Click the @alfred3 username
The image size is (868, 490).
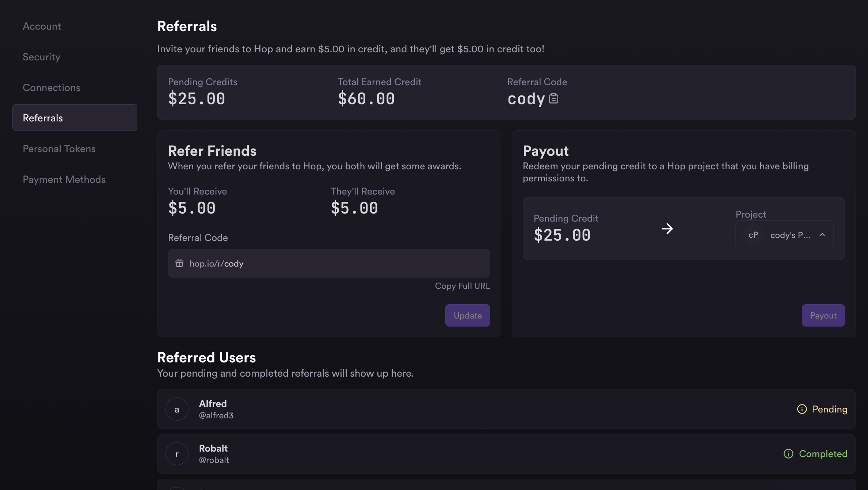click(216, 415)
